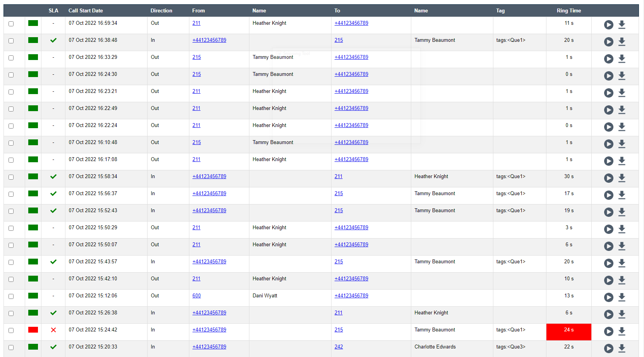The height and width of the screenshot is (357, 644).
Task: Play the Dani Wyatt 15:12:06 call recording
Action: pos(608,297)
